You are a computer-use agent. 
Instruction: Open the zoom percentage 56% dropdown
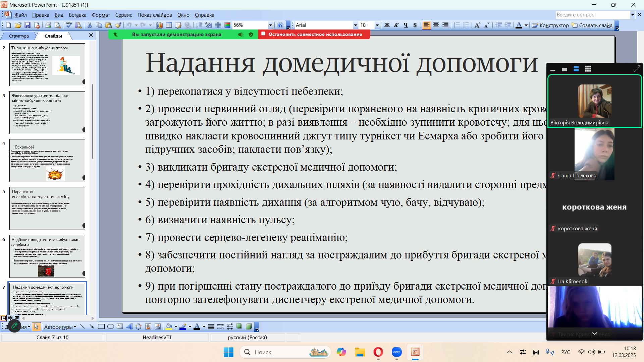click(270, 25)
